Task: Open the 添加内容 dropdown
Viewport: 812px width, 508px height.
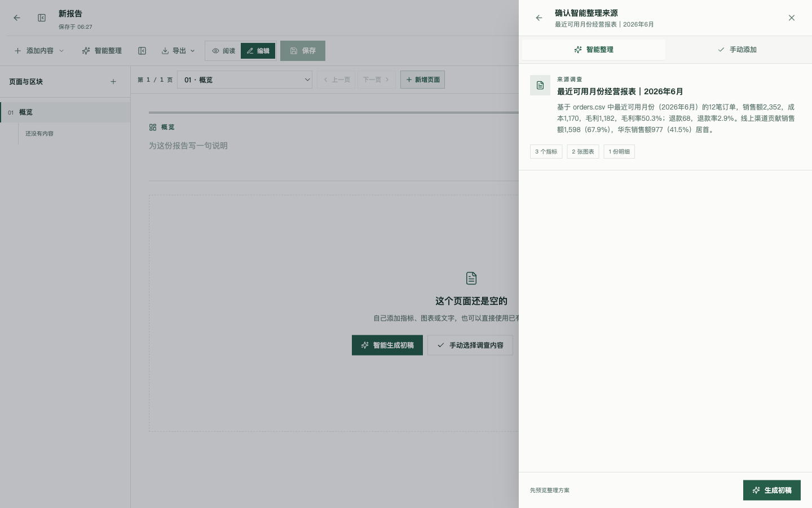Action: coord(39,51)
